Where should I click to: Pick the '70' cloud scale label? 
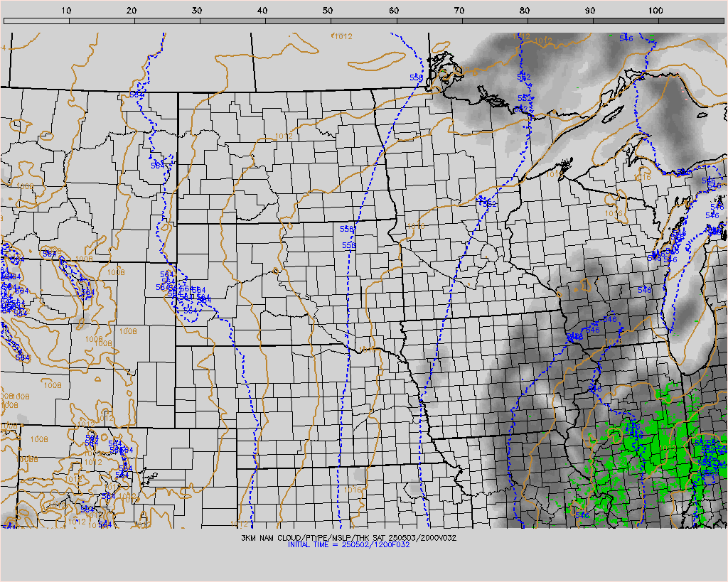tap(459, 11)
